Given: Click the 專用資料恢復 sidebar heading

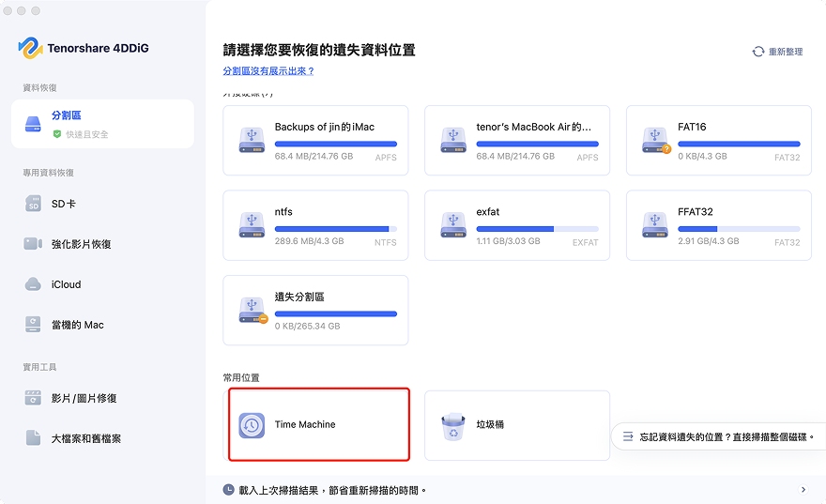Looking at the screenshot, I should point(48,173).
